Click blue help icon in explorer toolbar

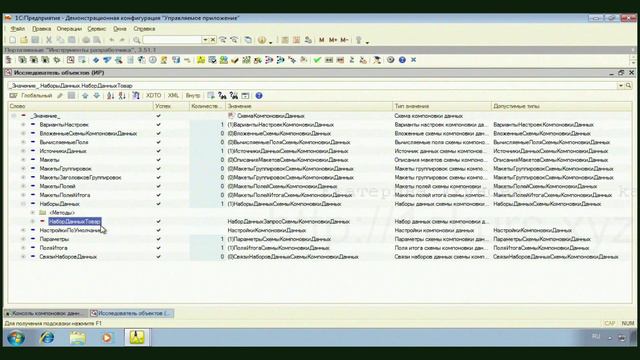pos(259,96)
